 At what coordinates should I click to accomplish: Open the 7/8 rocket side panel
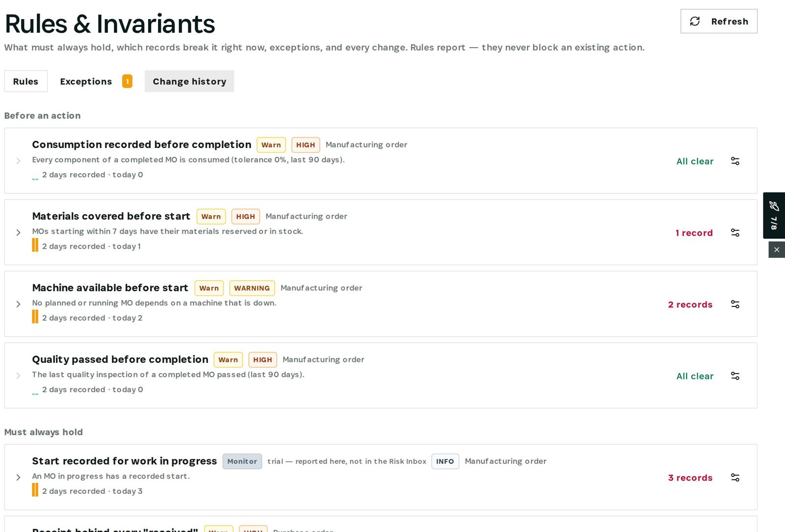(x=774, y=215)
